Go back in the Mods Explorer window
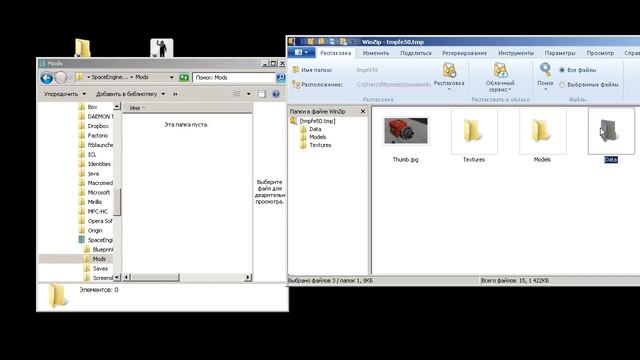 coord(47,78)
